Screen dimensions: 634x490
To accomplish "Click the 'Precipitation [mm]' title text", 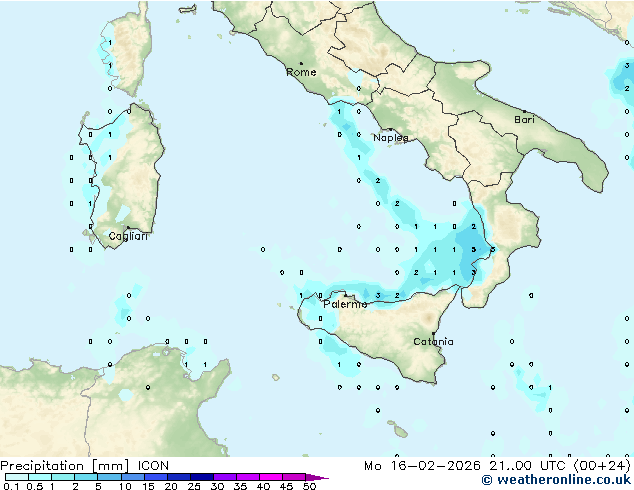I will [65, 466].
